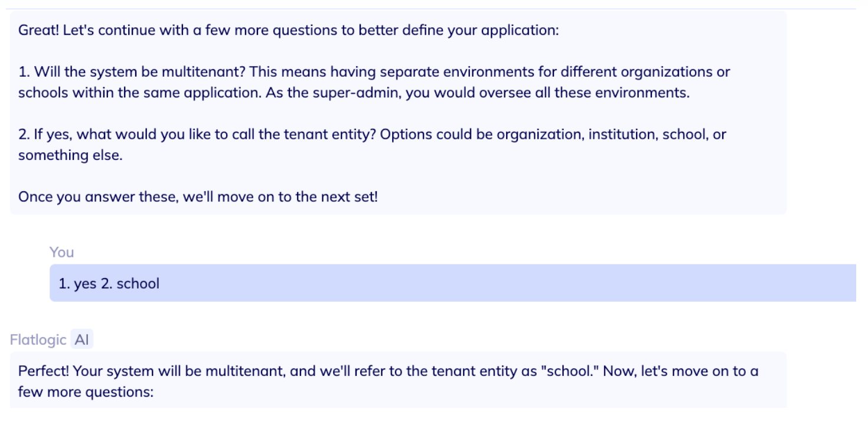The height and width of the screenshot is (425, 868).
Task: Select the user message "1. yes 2. school"
Action: coord(109,283)
